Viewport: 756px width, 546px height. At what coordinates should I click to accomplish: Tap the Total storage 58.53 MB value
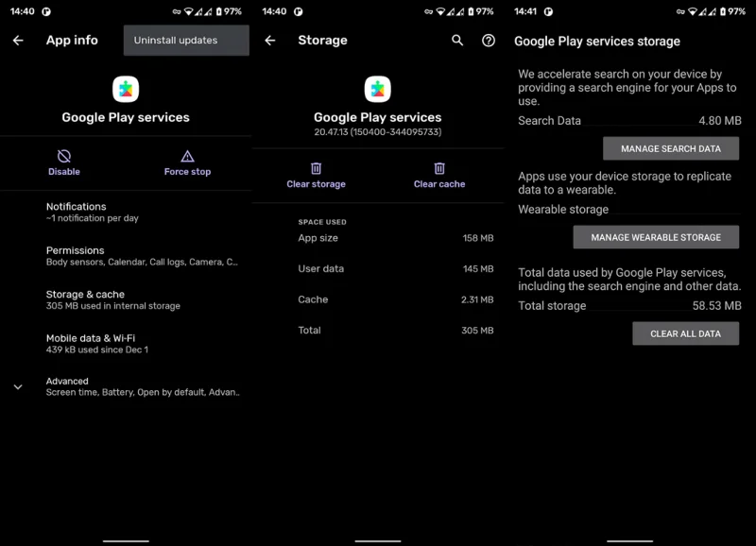point(717,305)
